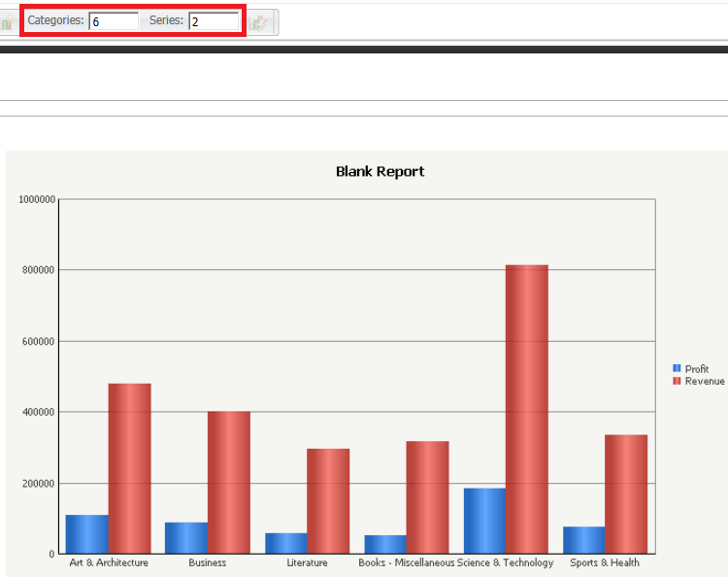This screenshot has height=577, width=728.
Task: Click into the Series input field
Action: coord(214,21)
